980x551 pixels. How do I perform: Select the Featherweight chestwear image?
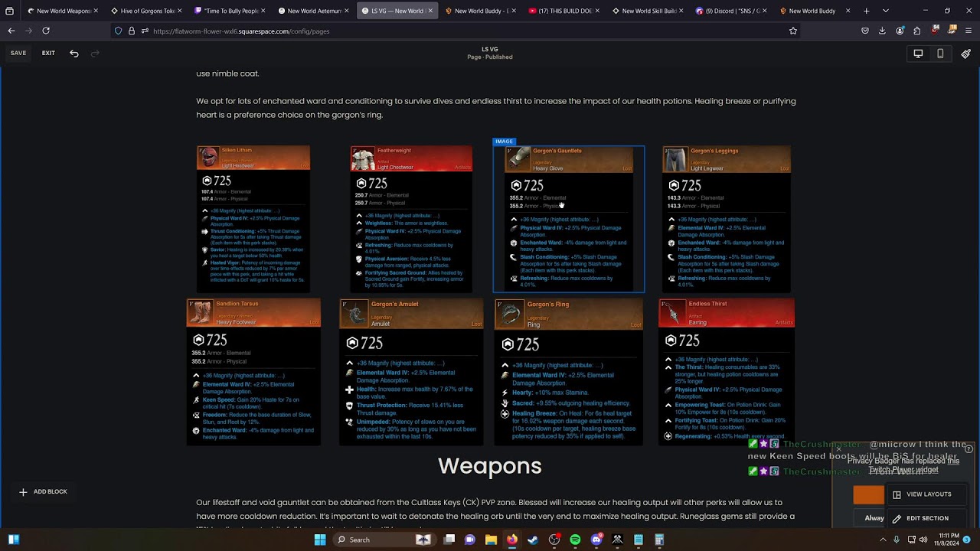412,219
